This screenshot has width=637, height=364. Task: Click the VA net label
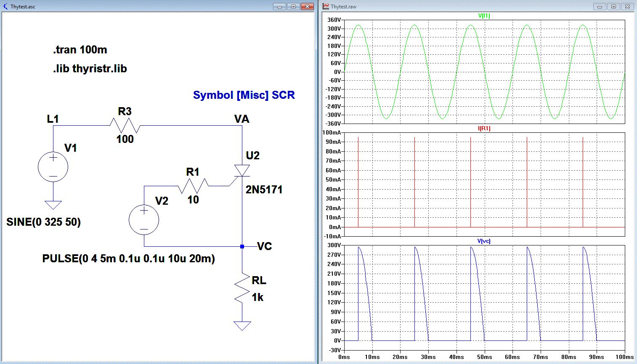coord(242,119)
